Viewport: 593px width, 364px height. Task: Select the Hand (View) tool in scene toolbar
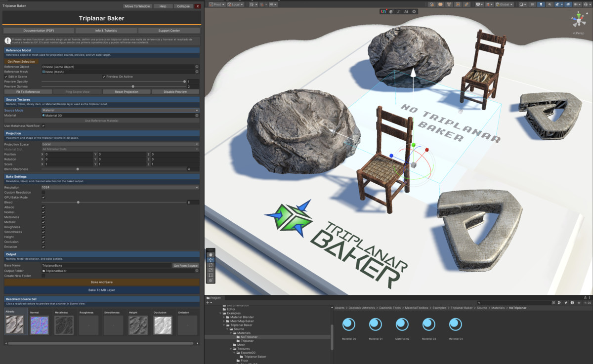211,254
